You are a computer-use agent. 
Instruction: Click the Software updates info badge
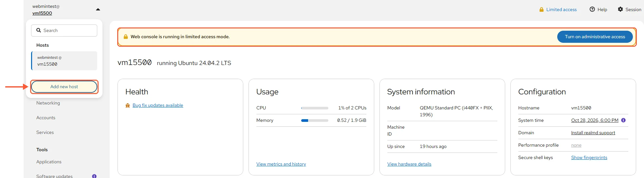pyautogui.click(x=94, y=176)
